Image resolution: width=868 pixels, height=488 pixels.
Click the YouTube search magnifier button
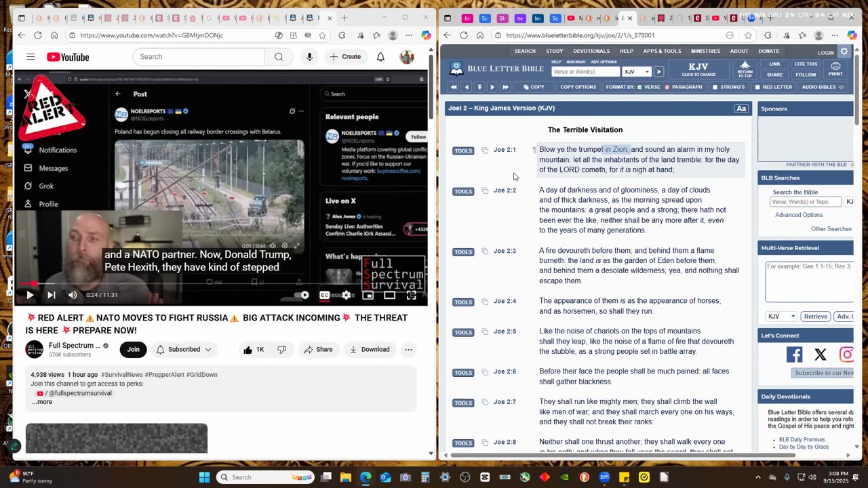pyautogui.click(x=279, y=57)
